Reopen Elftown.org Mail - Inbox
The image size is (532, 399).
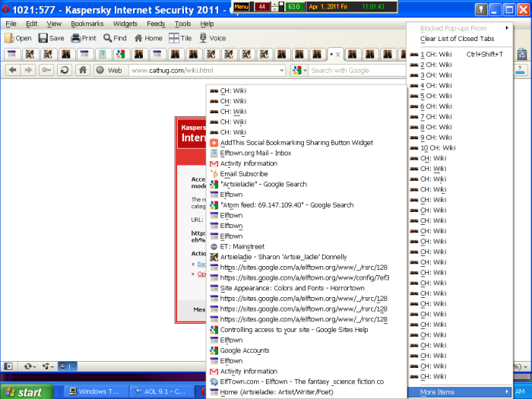(x=307, y=153)
